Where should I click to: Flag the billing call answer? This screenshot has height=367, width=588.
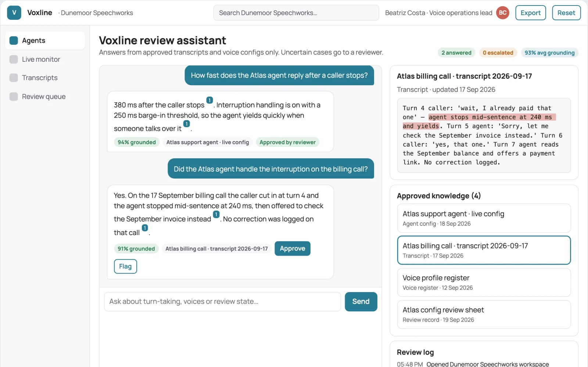click(x=125, y=266)
